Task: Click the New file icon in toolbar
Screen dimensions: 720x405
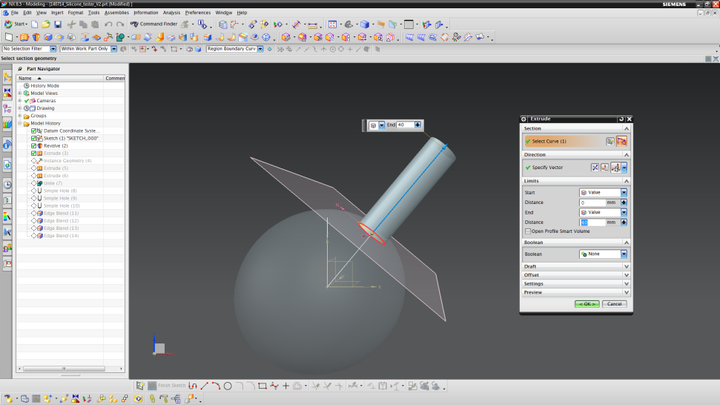Action: [34, 24]
